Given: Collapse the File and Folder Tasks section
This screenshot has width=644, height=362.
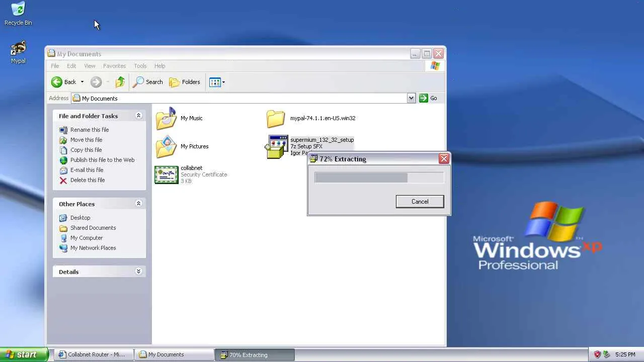Looking at the screenshot, I should pyautogui.click(x=138, y=116).
